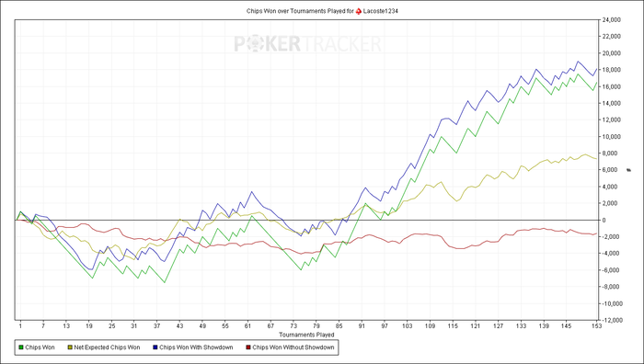This screenshot has height=364, width=644.
Task: Click the x-axis tick label 103
Action: [x=407, y=325]
